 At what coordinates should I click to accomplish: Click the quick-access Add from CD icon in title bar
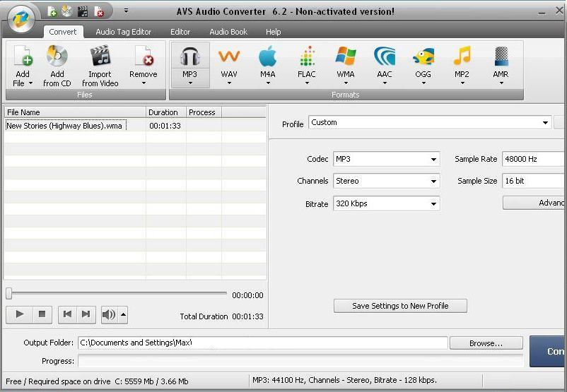[67, 11]
